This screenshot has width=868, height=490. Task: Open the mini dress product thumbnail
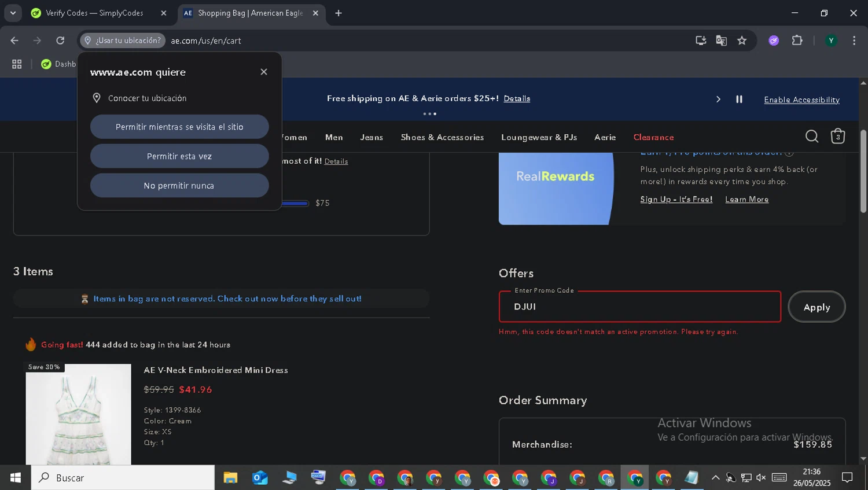[x=78, y=414]
